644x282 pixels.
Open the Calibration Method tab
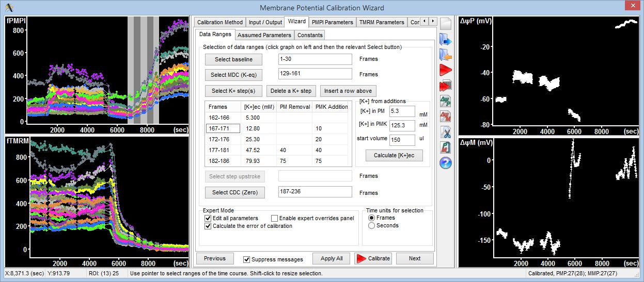click(220, 22)
